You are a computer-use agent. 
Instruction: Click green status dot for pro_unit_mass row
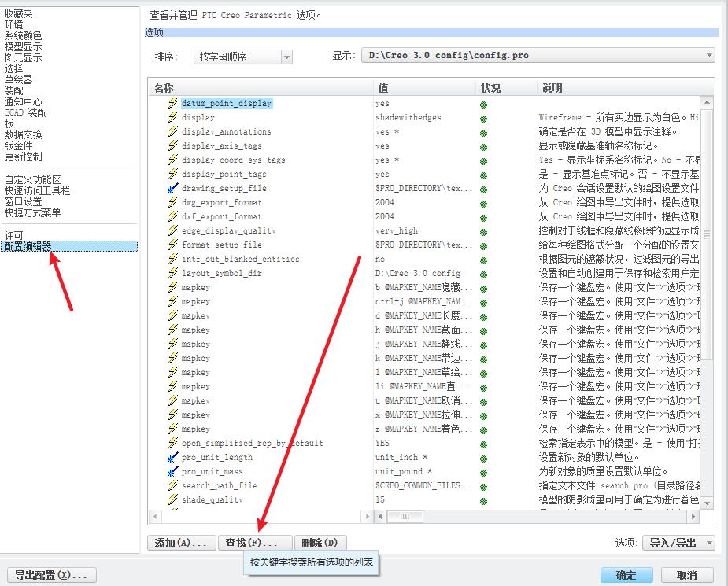click(x=483, y=474)
